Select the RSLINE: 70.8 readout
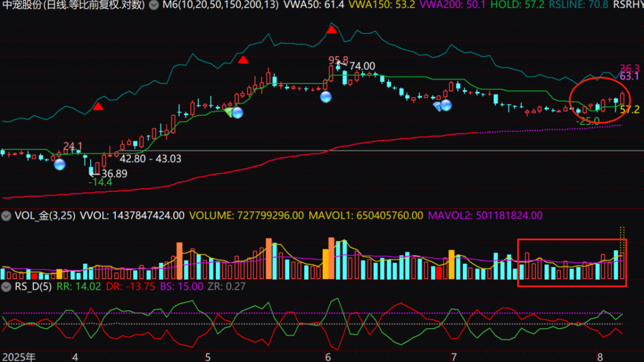The image size is (644, 362). coord(578,5)
